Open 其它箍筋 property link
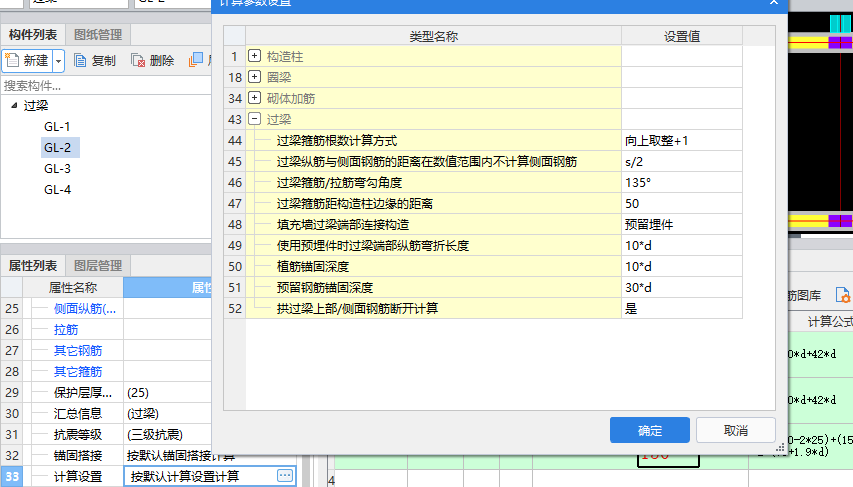The width and height of the screenshot is (853, 487). (78, 372)
